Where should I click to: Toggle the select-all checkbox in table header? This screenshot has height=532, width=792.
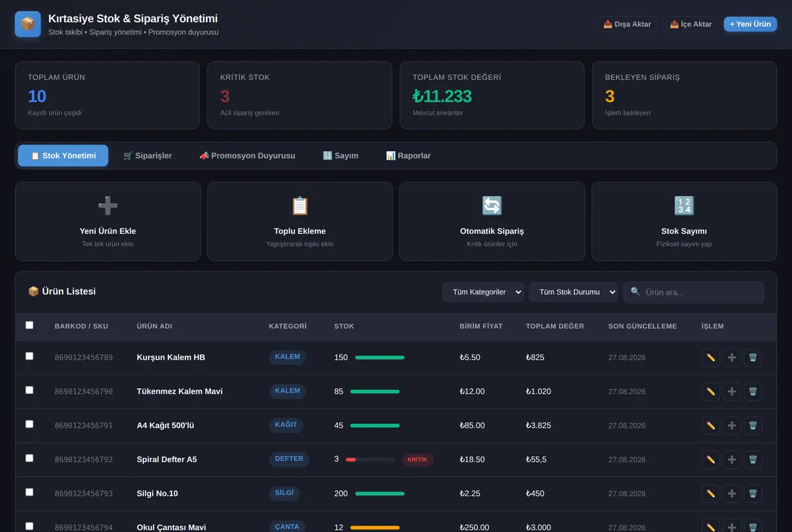[x=29, y=325]
